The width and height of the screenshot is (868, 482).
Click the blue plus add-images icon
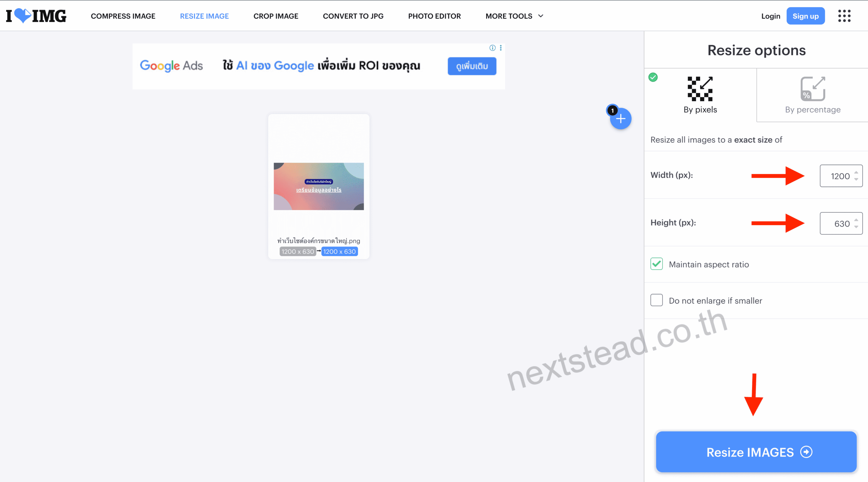(x=620, y=119)
